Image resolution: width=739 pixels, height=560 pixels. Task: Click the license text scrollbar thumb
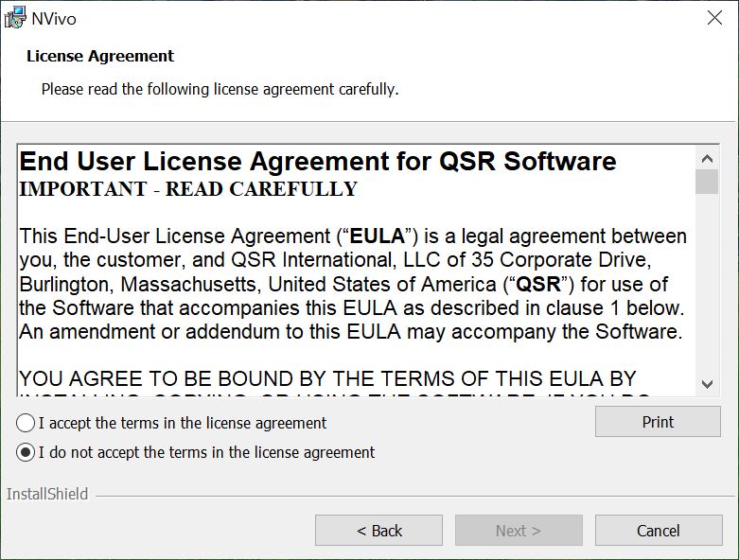[707, 182]
